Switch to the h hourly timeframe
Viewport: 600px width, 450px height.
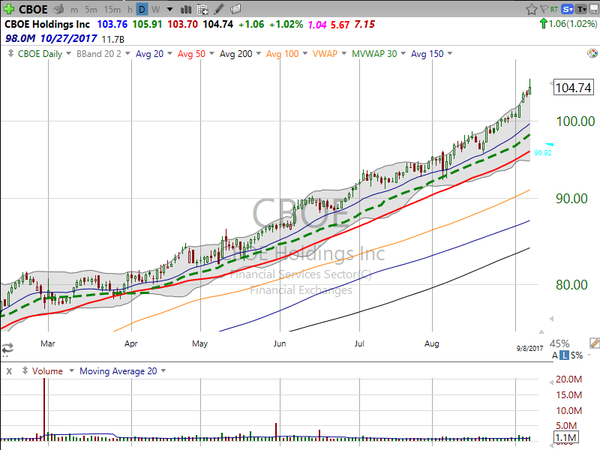130,10
